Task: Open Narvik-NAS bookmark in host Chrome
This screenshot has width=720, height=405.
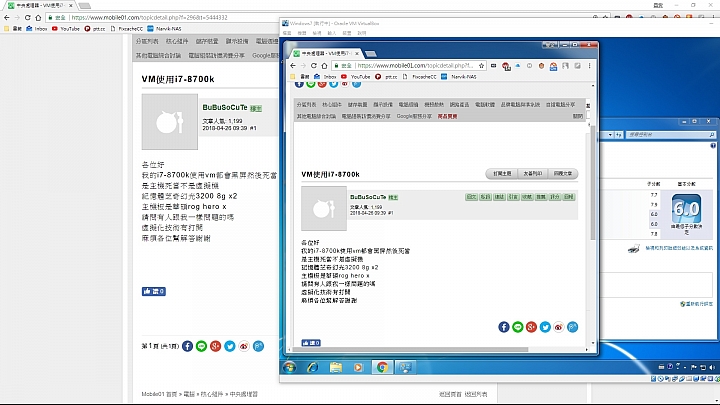Action: point(164,28)
